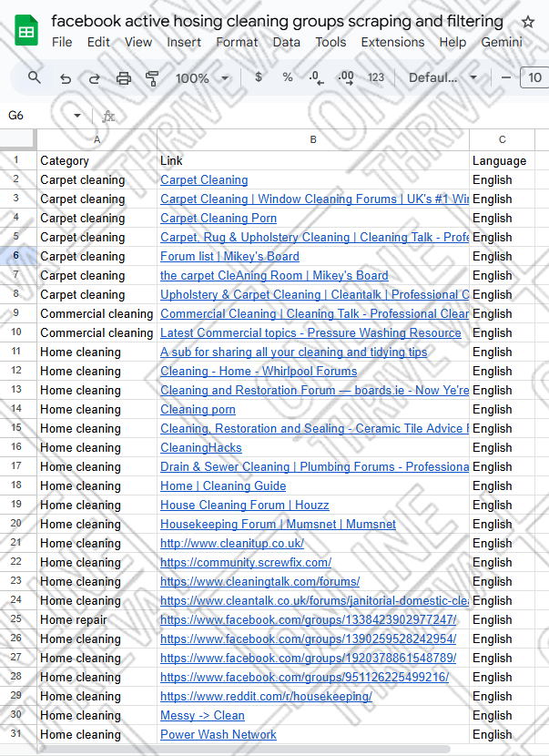Select the Link header cell

click(x=313, y=160)
